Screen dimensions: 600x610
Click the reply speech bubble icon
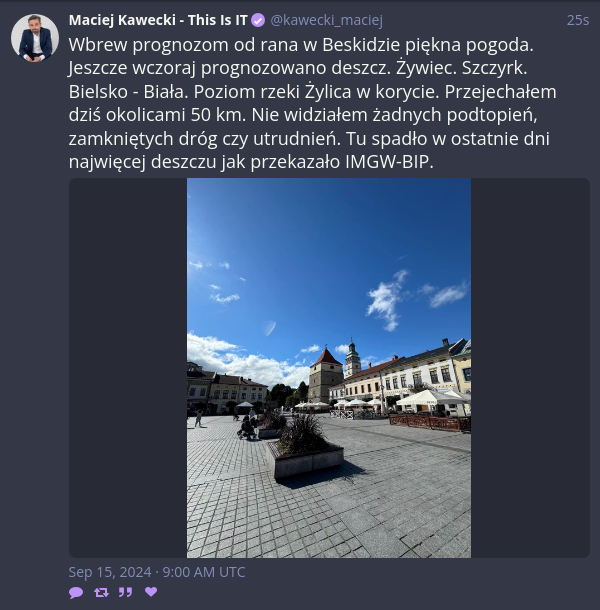(76, 592)
